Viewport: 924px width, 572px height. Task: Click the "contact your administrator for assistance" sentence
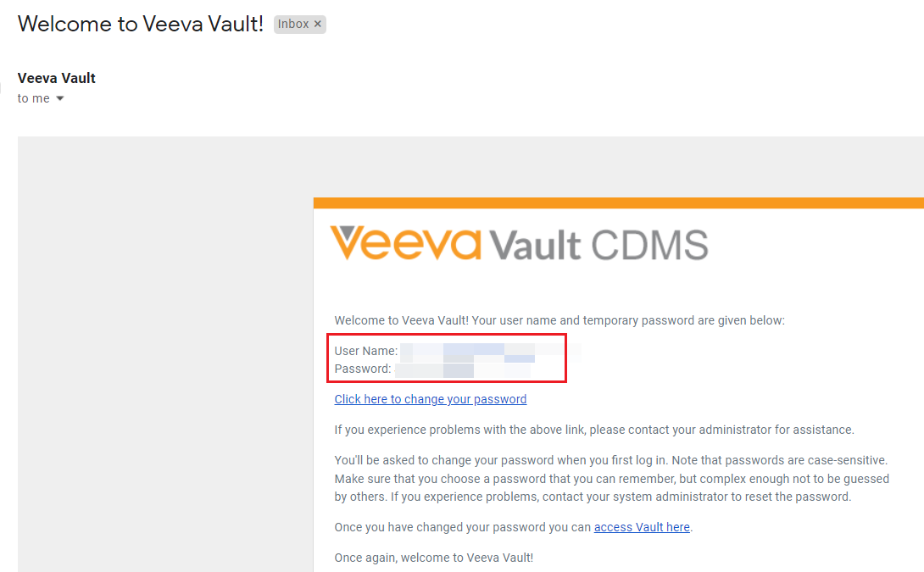[594, 430]
